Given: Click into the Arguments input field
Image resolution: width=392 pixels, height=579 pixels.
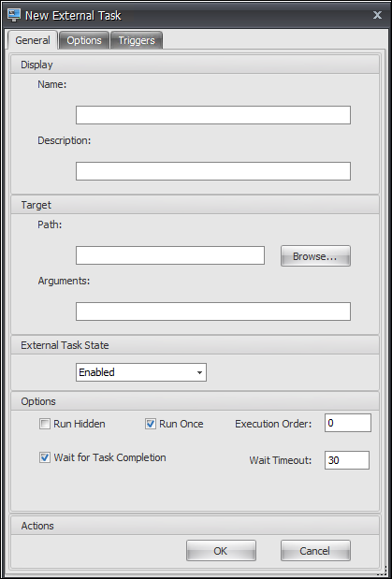Looking at the screenshot, I should tap(213, 311).
